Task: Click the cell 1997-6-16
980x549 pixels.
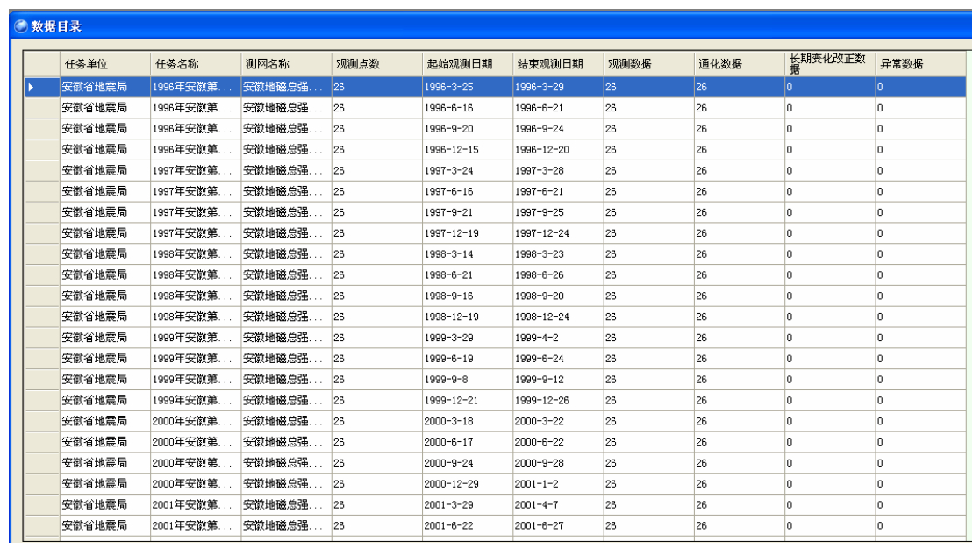Action: pyautogui.click(x=468, y=192)
